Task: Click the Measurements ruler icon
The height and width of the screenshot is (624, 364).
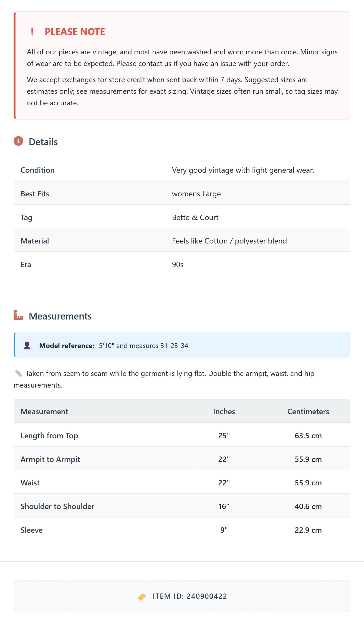Action: (x=18, y=315)
